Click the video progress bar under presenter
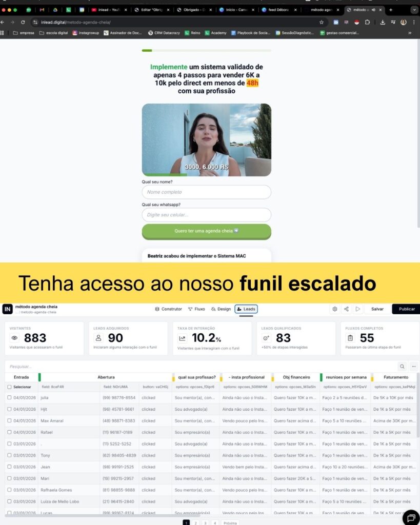 tap(206, 175)
